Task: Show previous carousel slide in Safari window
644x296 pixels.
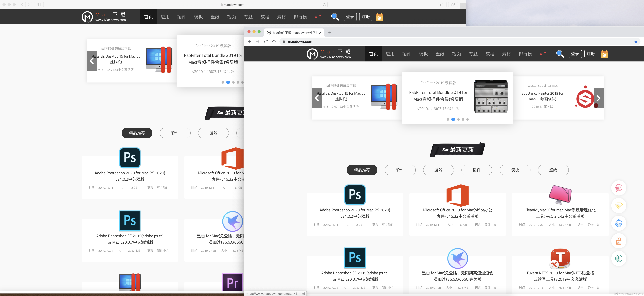Action: [92, 61]
